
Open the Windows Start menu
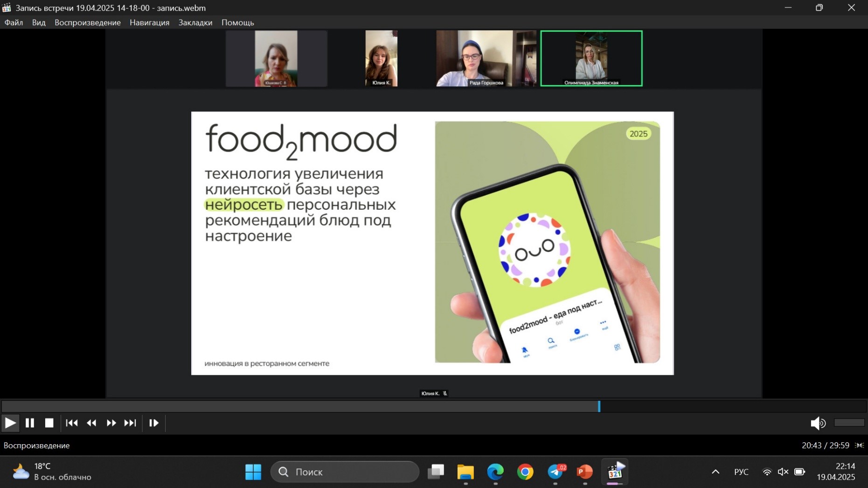[x=253, y=472]
